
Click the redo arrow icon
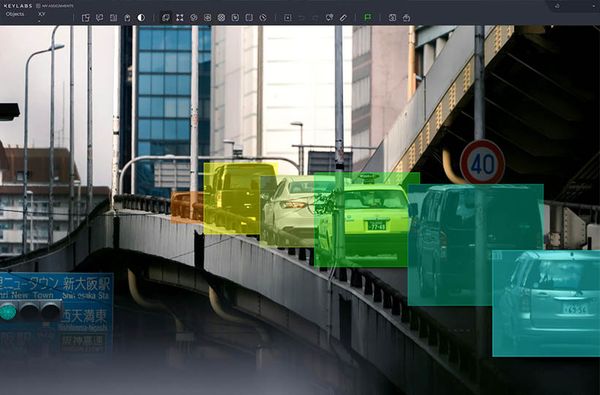click(315, 18)
